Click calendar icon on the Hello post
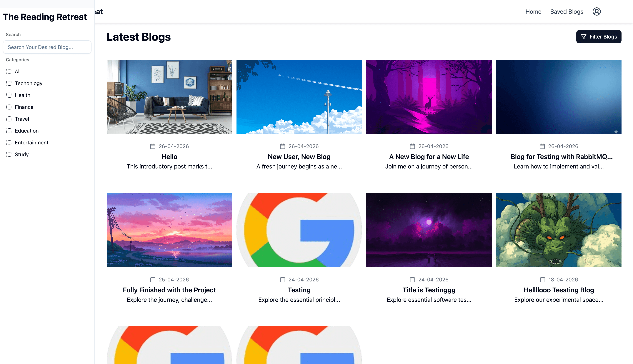The image size is (633, 364). pos(153,146)
